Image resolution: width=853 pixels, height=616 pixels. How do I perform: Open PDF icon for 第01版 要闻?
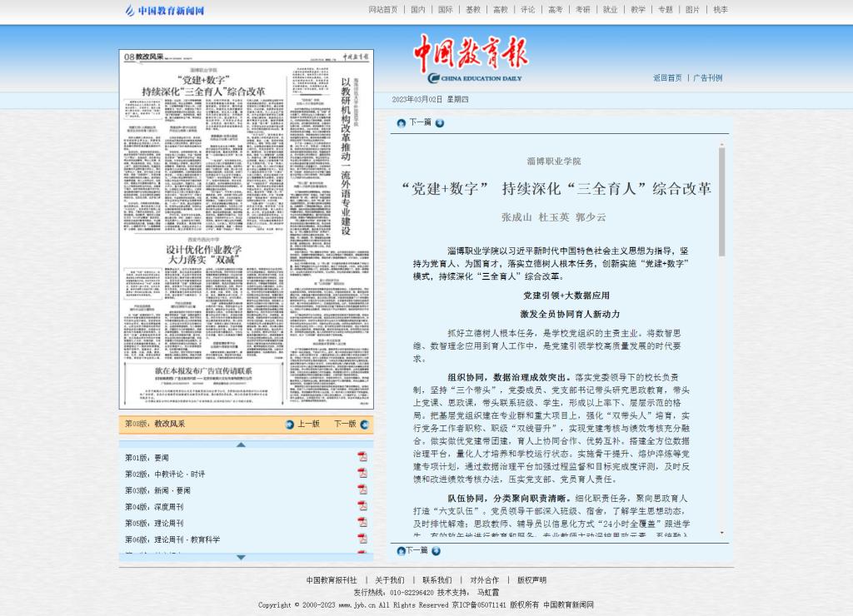(362, 457)
